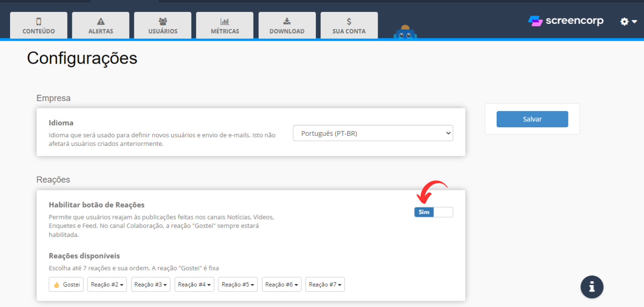Screen dimensions: 644x307
Task: Go to the Alertas tab
Action: click(x=100, y=25)
